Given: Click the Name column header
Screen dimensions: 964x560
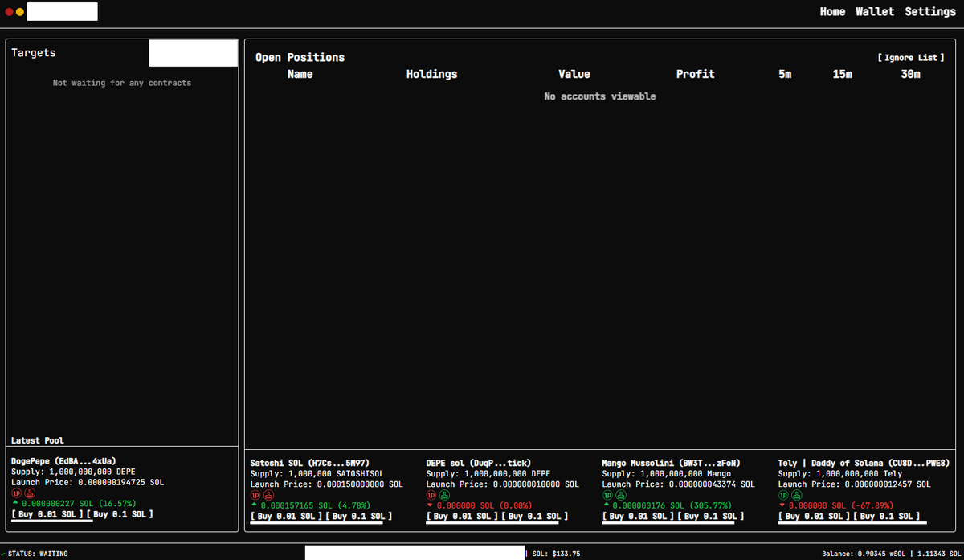Looking at the screenshot, I should tap(300, 74).
